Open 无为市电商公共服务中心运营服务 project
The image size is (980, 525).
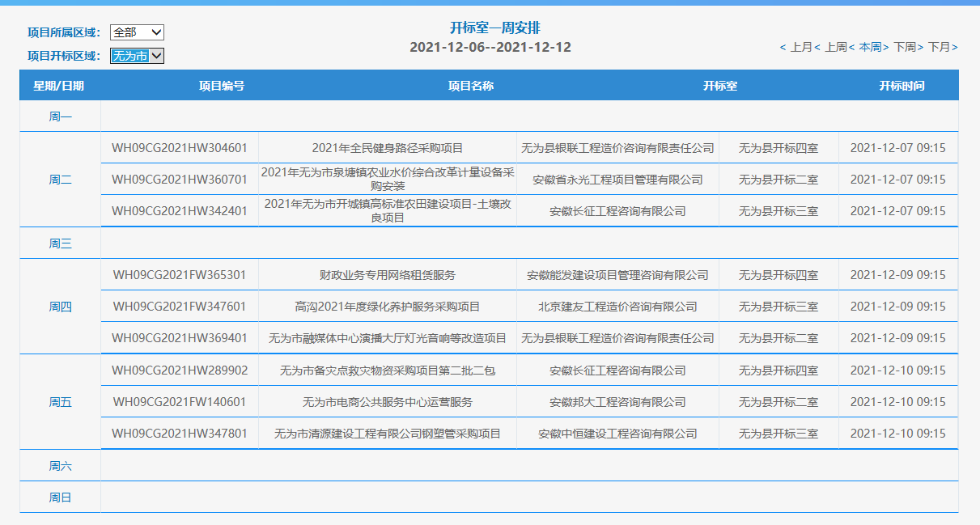[x=388, y=402]
